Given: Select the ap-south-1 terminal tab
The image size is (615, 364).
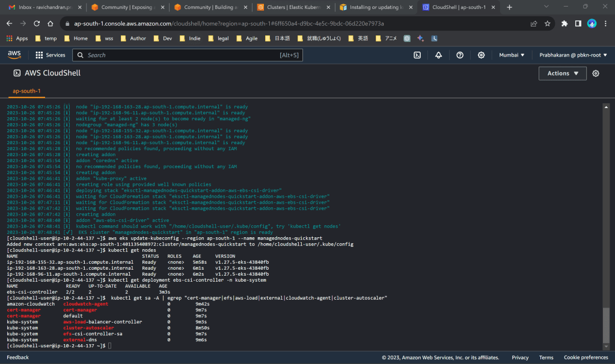Looking at the screenshot, I should tap(26, 91).
